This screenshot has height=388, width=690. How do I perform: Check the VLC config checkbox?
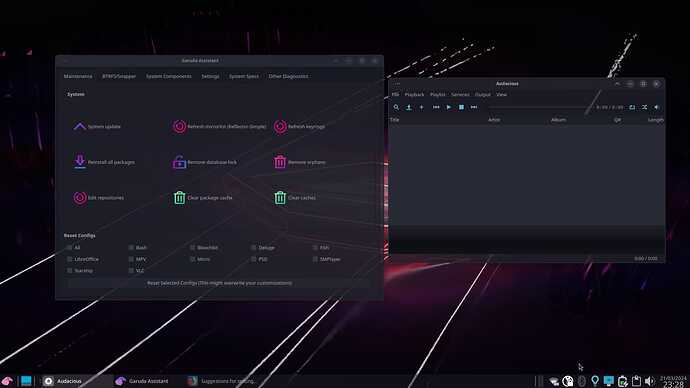pyautogui.click(x=131, y=271)
